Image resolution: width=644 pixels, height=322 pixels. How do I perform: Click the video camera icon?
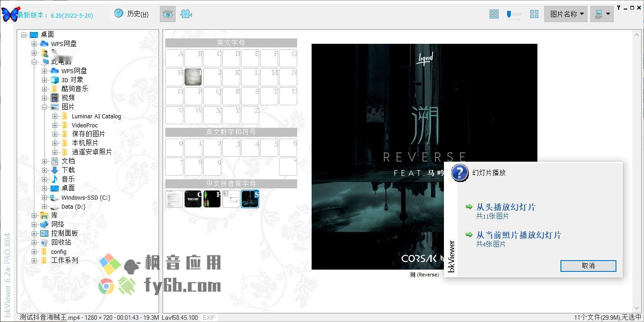pyautogui.click(x=186, y=14)
